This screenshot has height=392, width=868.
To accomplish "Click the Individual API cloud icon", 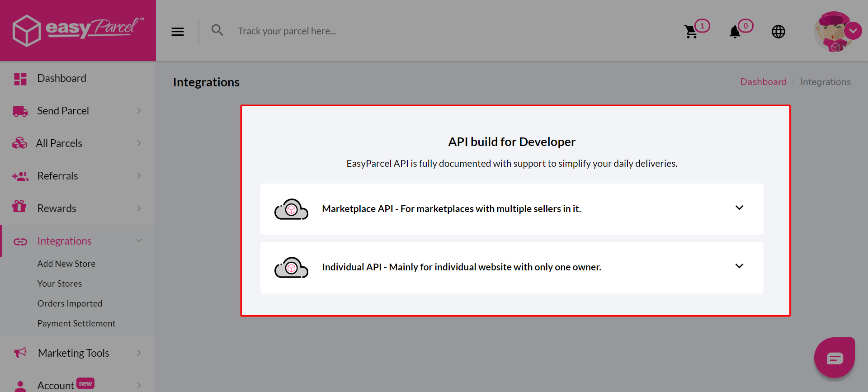I will point(291,268).
